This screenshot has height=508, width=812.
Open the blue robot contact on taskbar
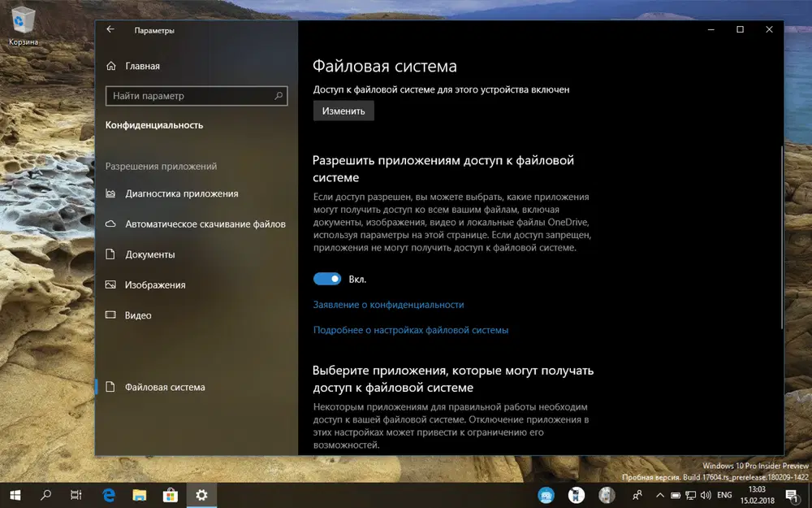point(546,495)
